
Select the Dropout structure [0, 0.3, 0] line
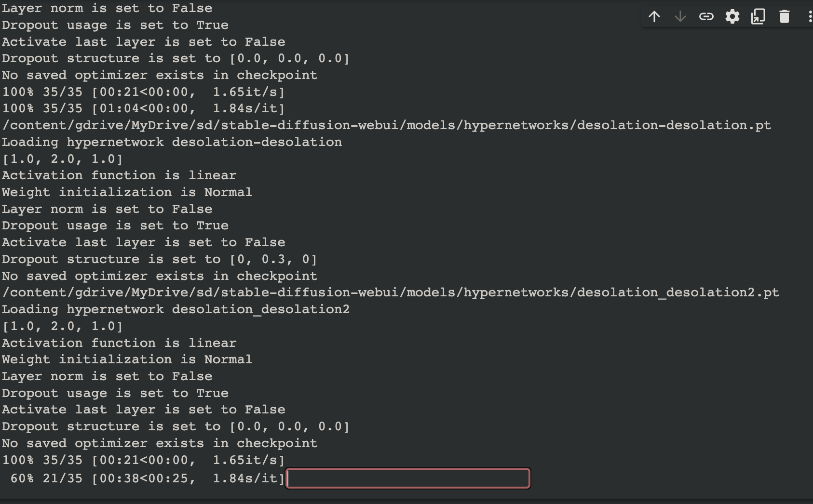point(159,259)
